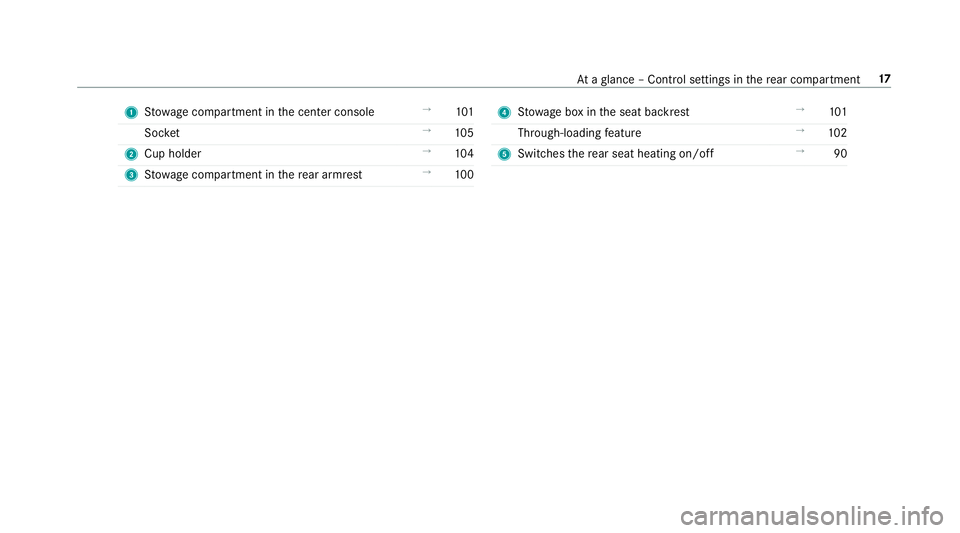Select Switches the rear seat heating on/off entry
Screen dimensions: 960x533
[615, 154]
